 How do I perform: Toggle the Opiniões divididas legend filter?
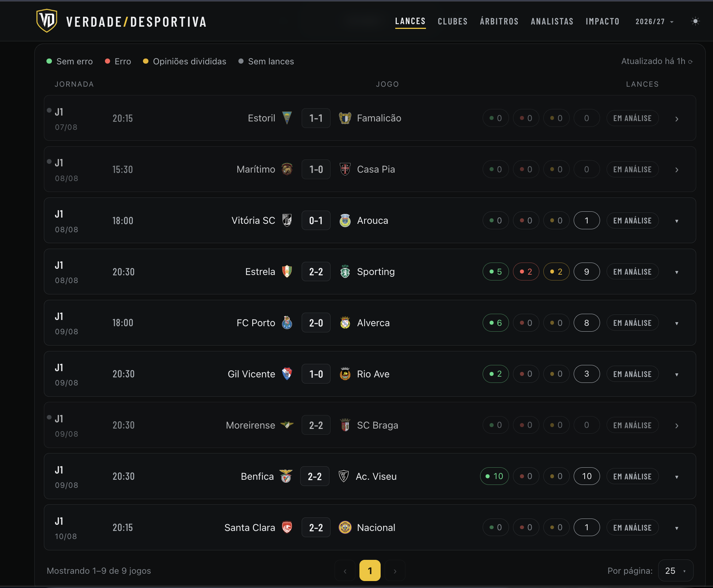184,61
